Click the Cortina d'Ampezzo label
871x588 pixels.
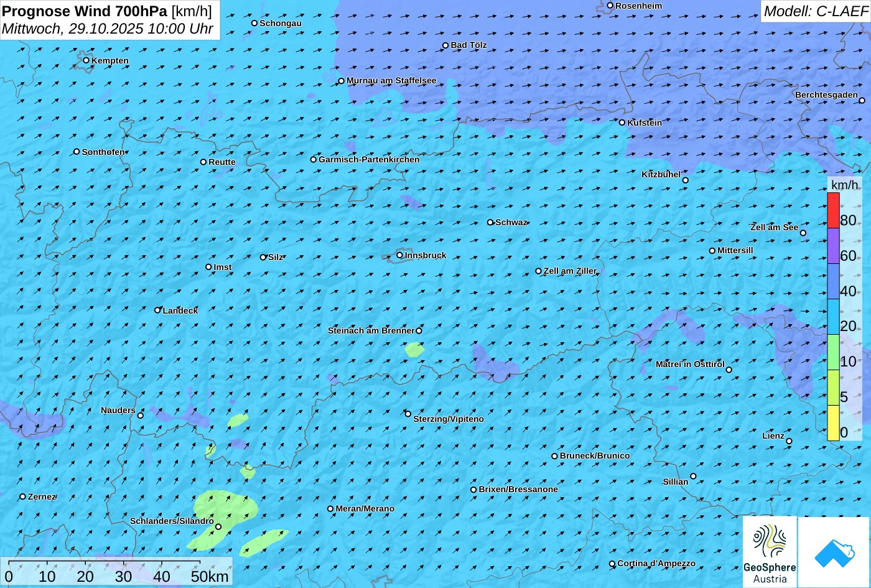click(x=656, y=563)
